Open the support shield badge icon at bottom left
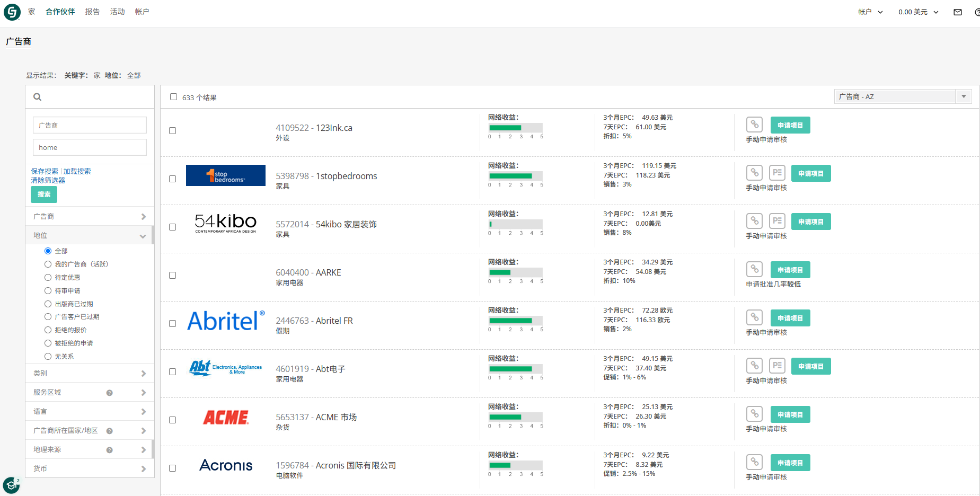This screenshot has width=980, height=496. click(11, 485)
